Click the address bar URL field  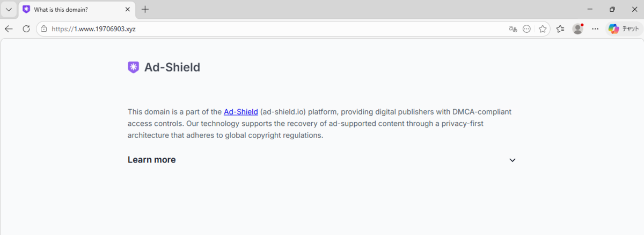268,29
